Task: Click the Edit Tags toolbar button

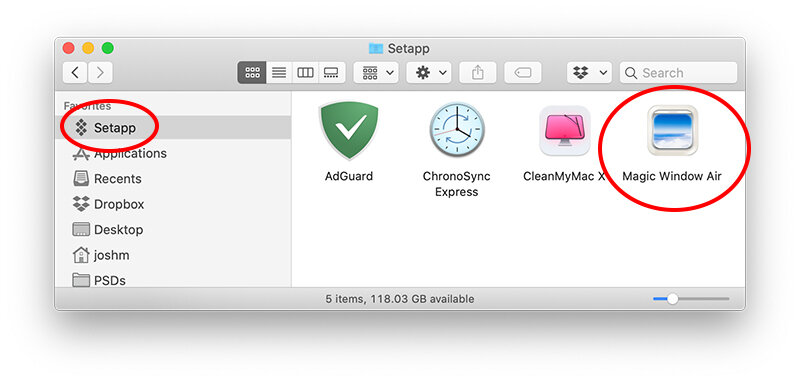Action: tap(523, 72)
